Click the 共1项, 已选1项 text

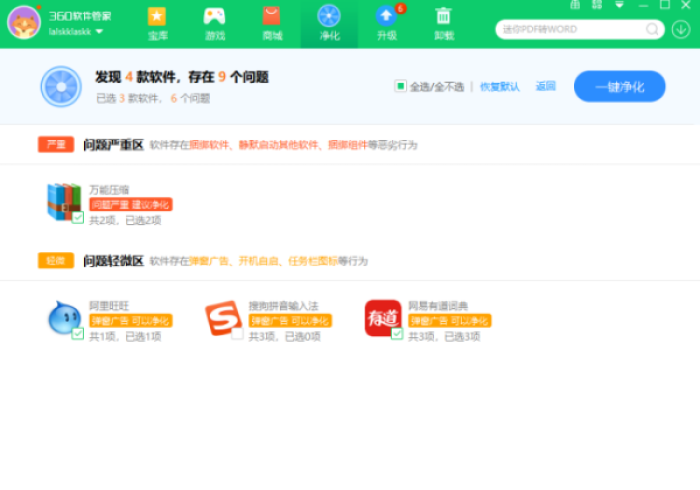(125, 336)
